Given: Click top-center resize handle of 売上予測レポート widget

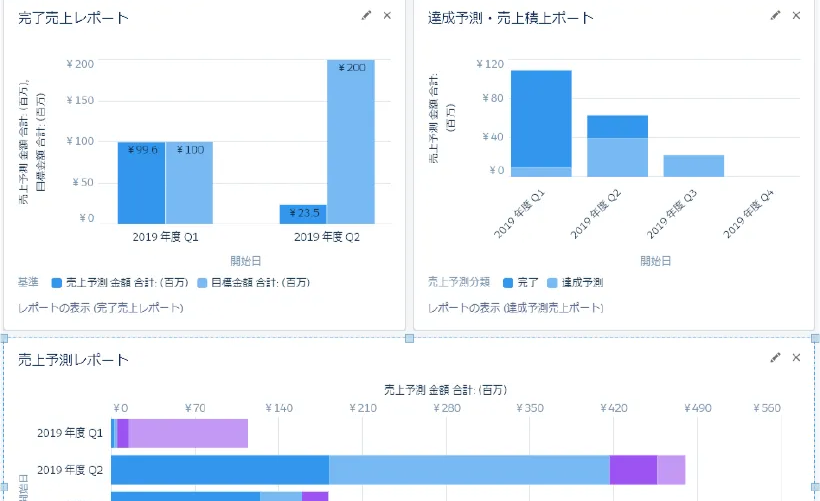Looking at the screenshot, I should 409,339.
